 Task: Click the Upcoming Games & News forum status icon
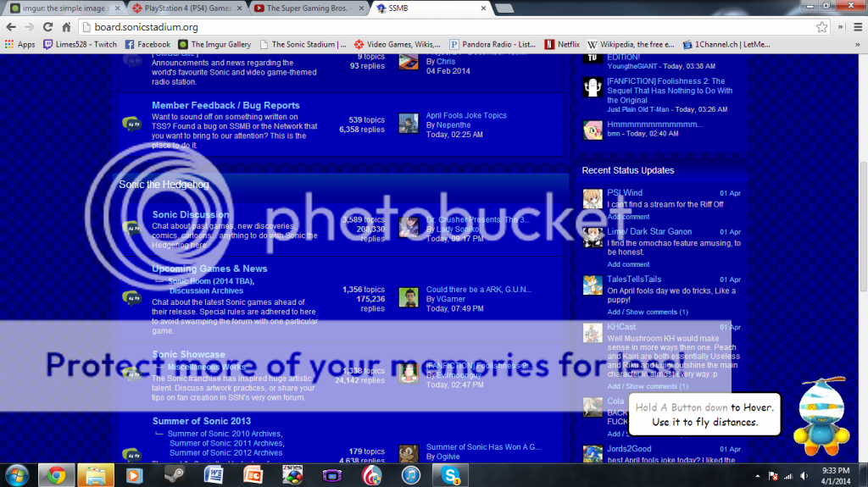(131, 298)
